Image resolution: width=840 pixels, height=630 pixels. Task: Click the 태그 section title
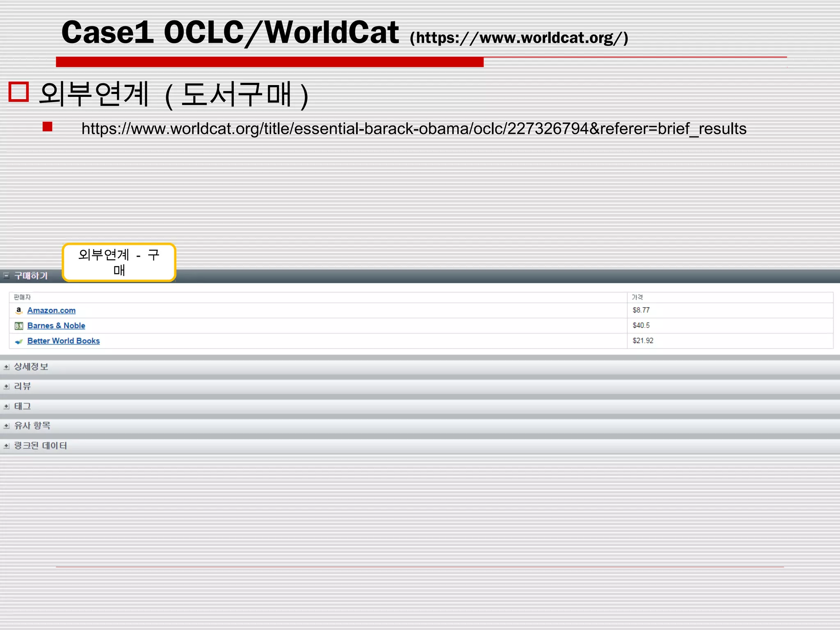23,406
